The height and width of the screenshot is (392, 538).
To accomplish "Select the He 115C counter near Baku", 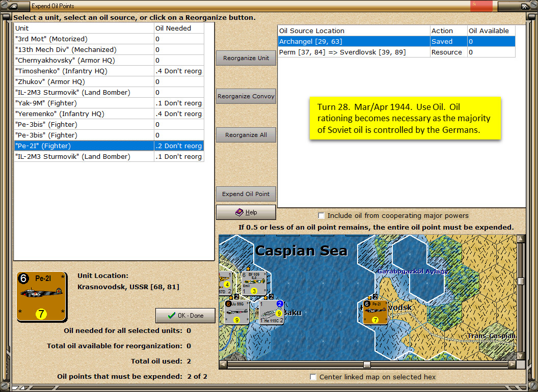I will pos(272,312).
